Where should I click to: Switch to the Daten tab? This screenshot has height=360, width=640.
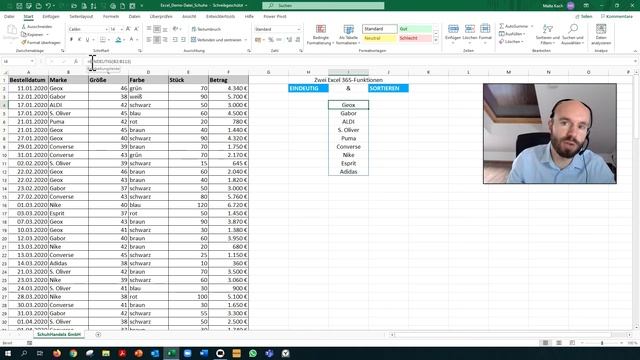134,16
